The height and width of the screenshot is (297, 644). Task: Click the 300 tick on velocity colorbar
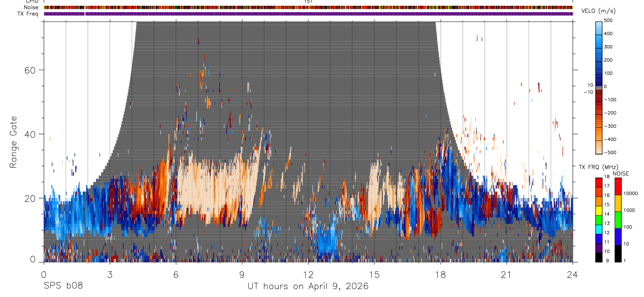[x=609, y=47]
